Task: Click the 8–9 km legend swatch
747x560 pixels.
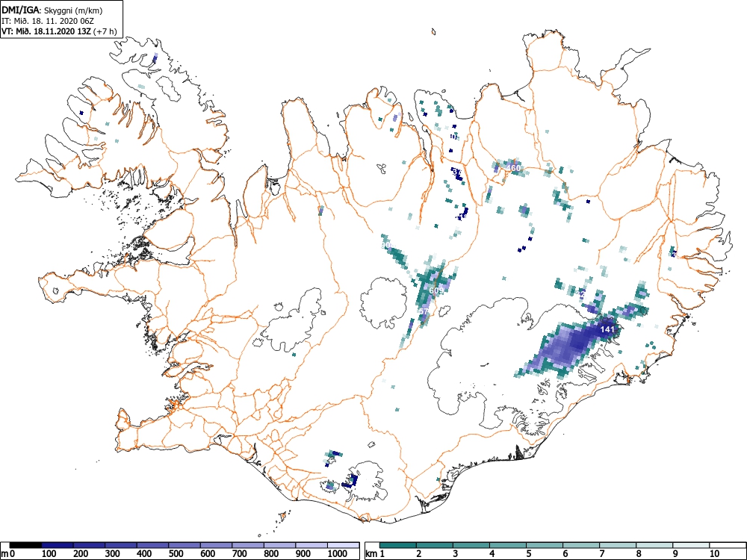Action: point(654,545)
